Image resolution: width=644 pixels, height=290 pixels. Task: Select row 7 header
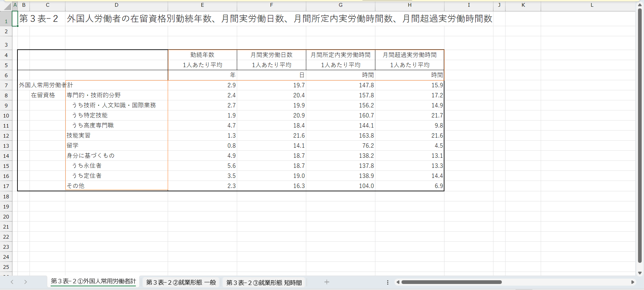6,85
